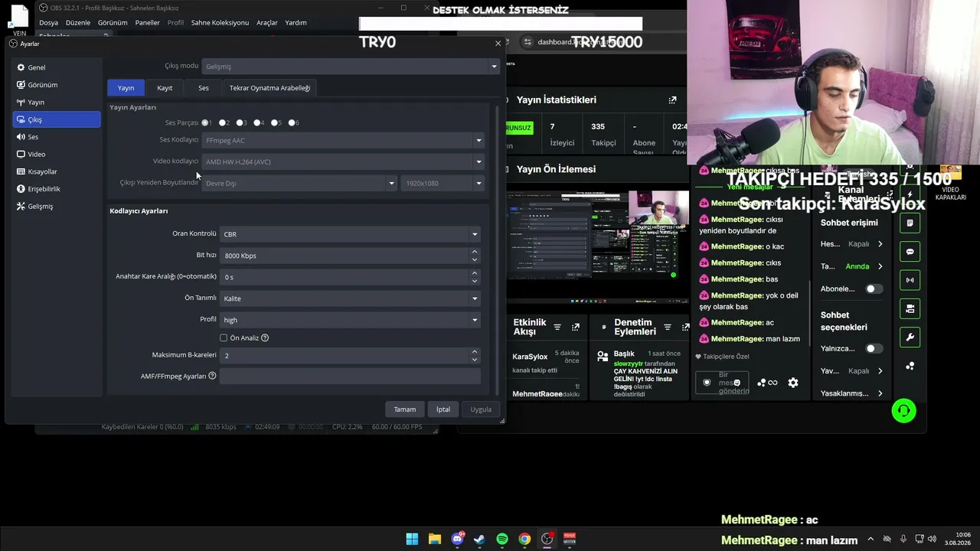
Task: Switch to Tekrar Oynatma Arabelleği tab
Action: click(x=269, y=88)
